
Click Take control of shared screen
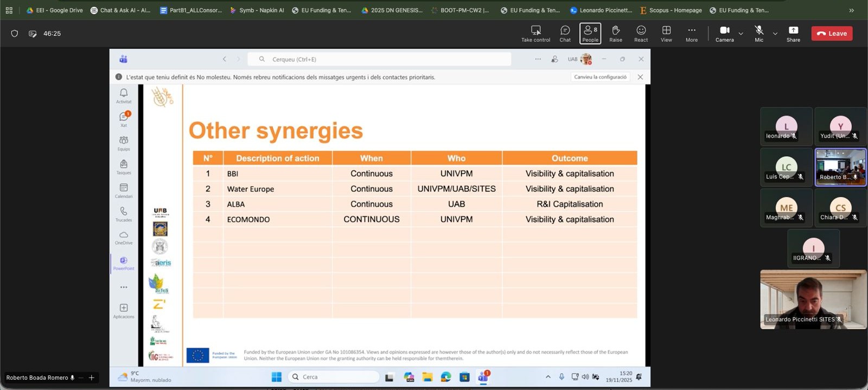pyautogui.click(x=535, y=33)
